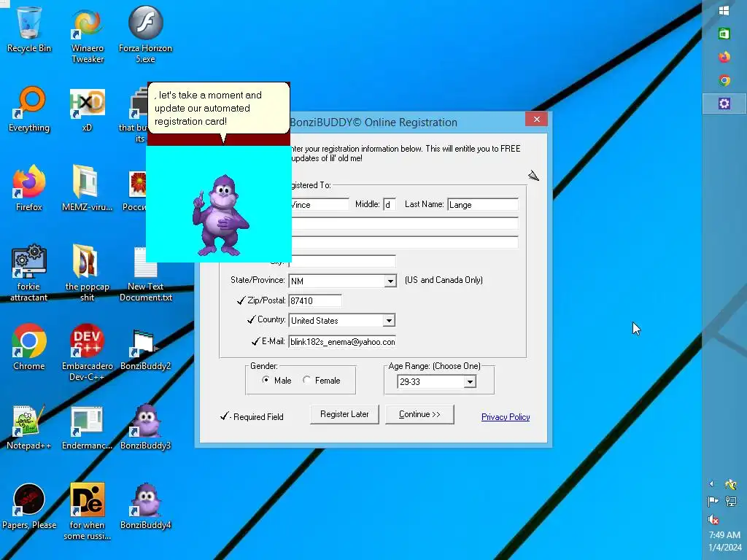The image size is (747, 560).
Task: Click the gear app in taskbar
Action: coord(724,104)
